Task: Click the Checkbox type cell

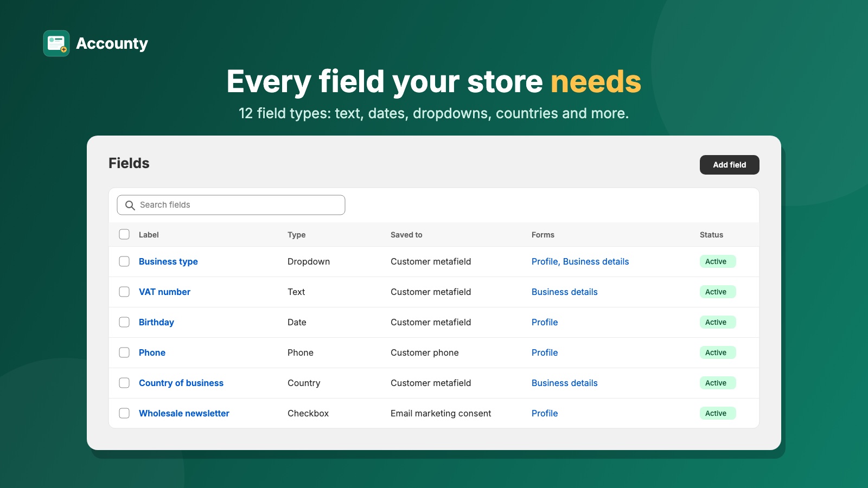Action: pyautogui.click(x=308, y=413)
